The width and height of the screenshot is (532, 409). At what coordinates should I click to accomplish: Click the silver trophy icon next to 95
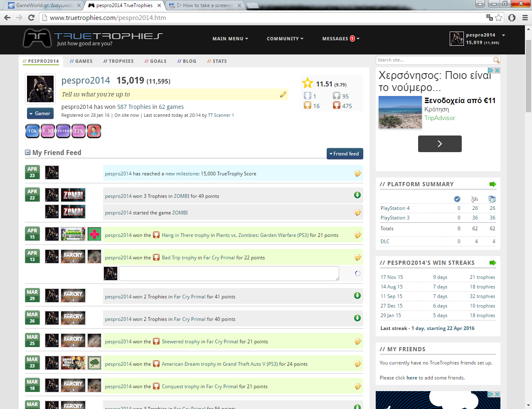point(337,96)
